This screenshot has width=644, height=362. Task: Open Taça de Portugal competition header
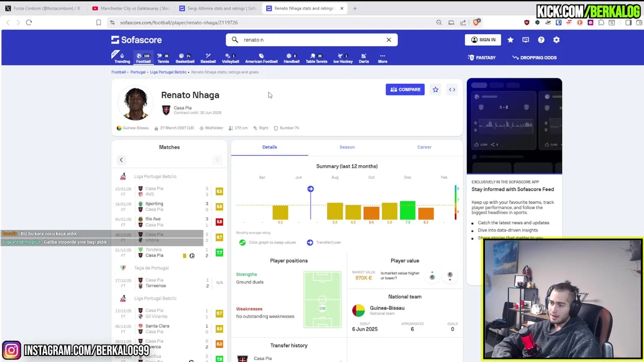tap(151, 268)
